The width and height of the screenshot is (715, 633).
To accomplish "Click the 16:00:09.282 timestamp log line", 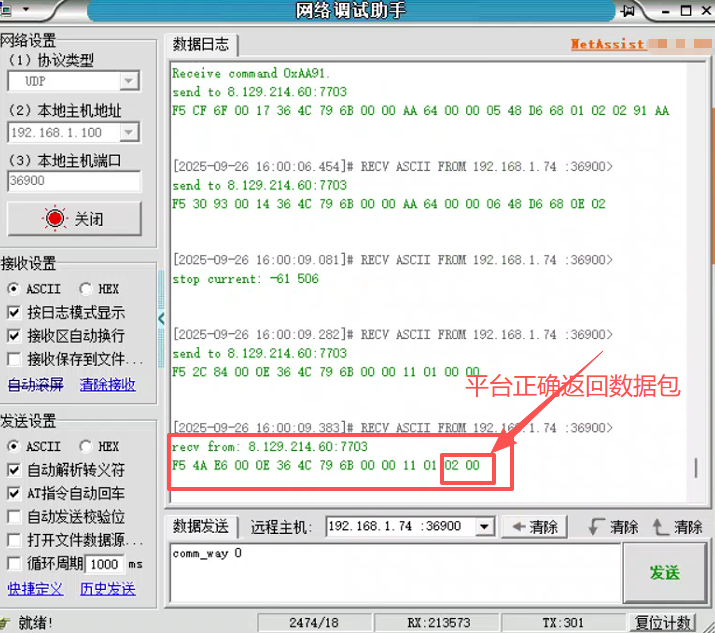I will point(393,335).
